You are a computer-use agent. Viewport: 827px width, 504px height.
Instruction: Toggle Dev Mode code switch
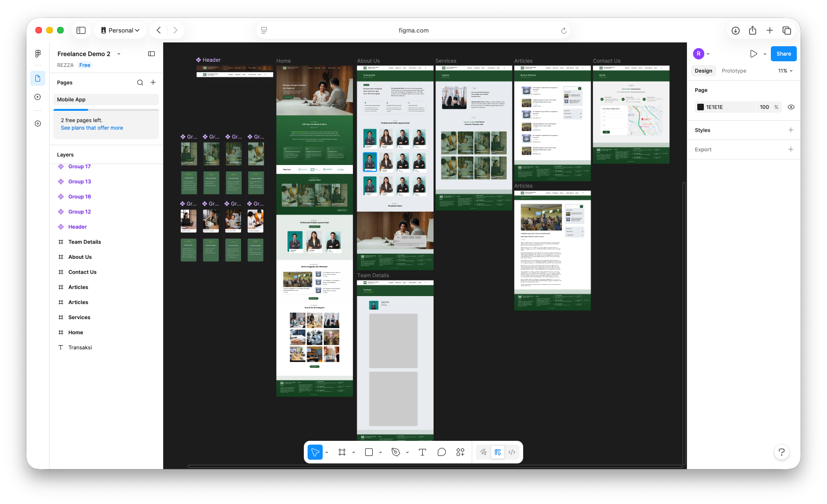tap(512, 452)
